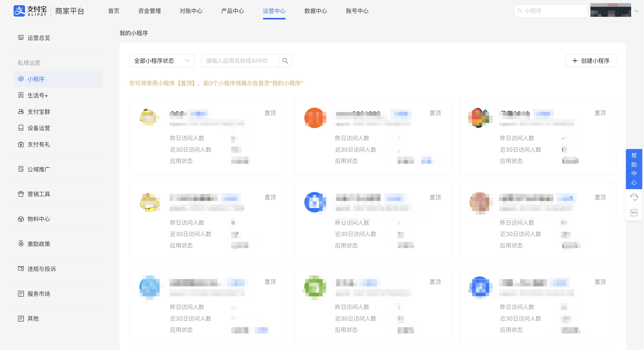Click the headset customer service icon
This screenshot has width=644, height=350.
[x=634, y=197]
